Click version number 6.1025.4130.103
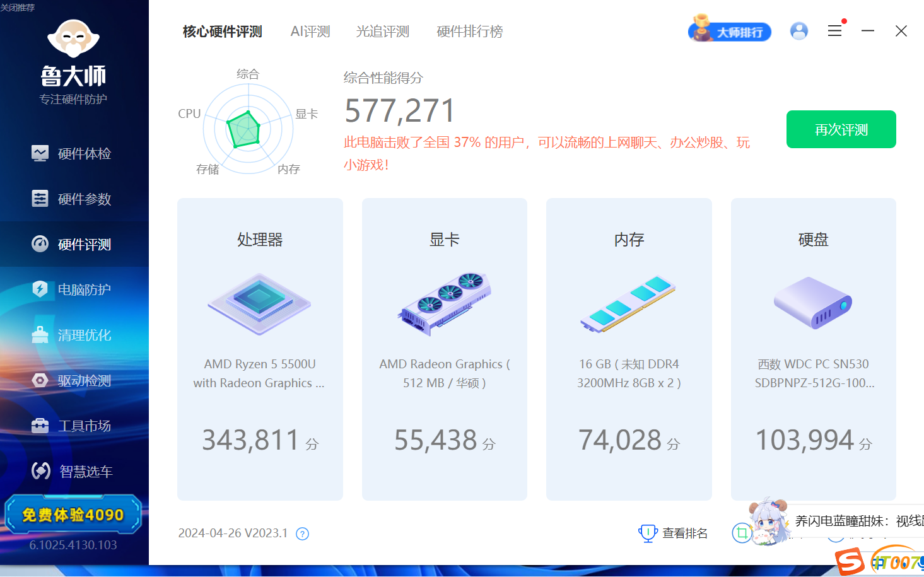This screenshot has height=577, width=924. tap(73, 545)
